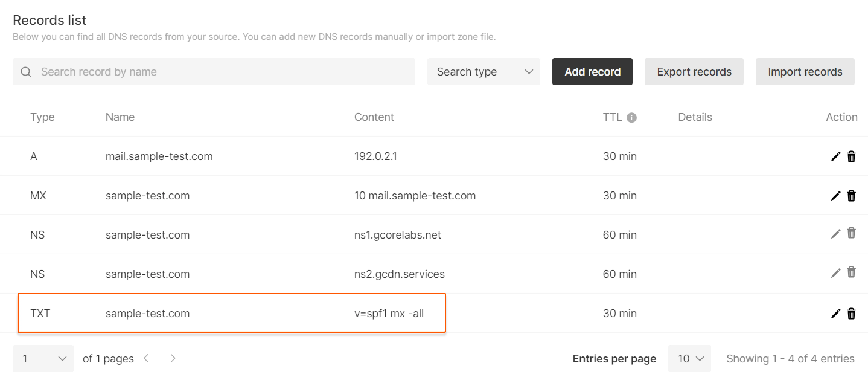Viewport: 868px width, 386px height.
Task: Click the 30 min TTL of TXT record
Action: pos(620,314)
